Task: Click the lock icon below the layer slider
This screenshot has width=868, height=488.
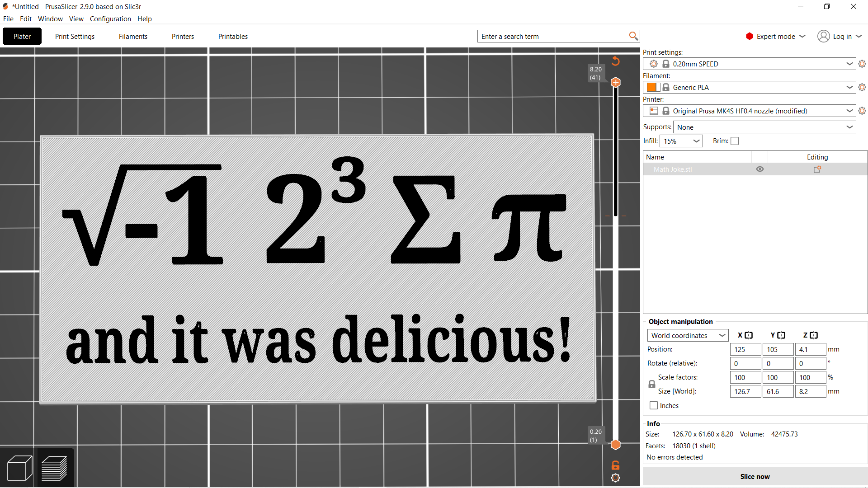Action: click(615, 465)
